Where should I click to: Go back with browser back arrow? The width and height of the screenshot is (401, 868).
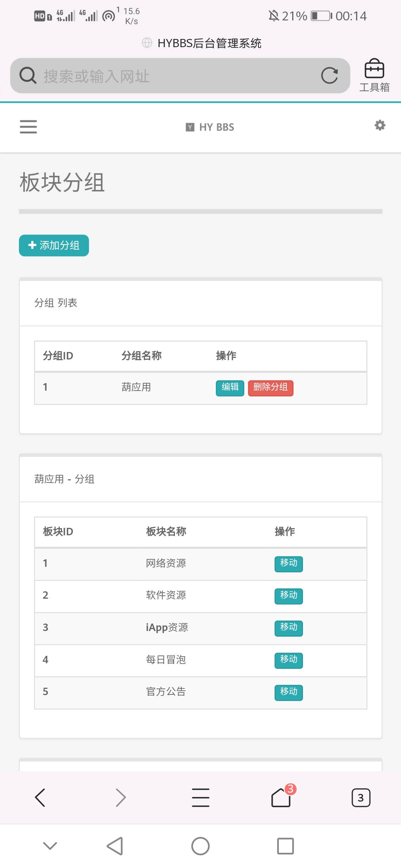pyautogui.click(x=40, y=798)
